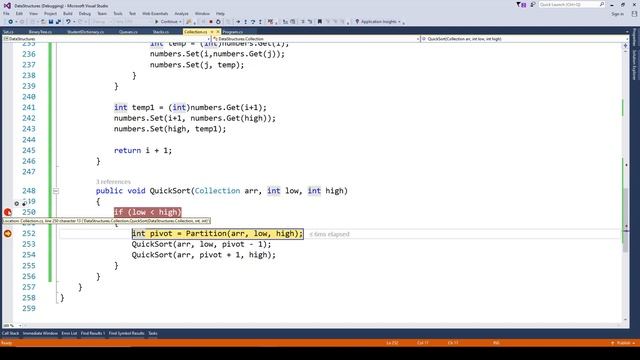
Task: Click breakpoint settings gear near line 249
Action: click(16, 203)
